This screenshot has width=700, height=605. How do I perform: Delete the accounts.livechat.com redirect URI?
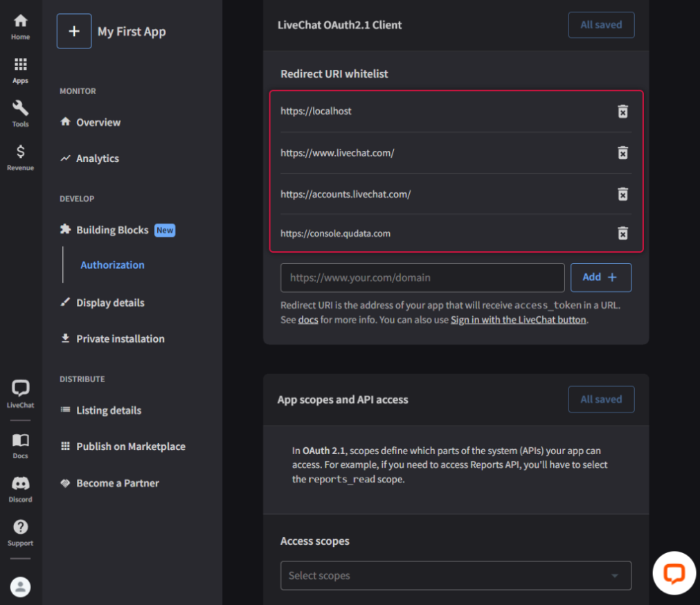[x=622, y=195]
